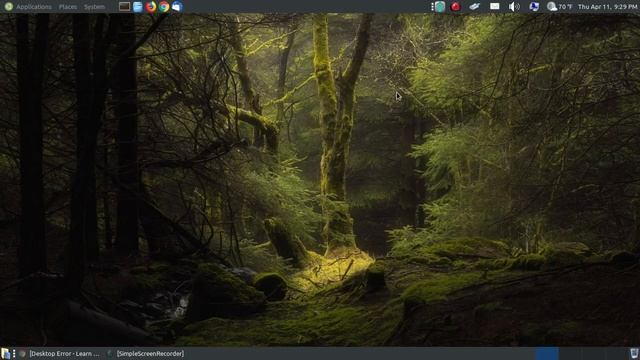Open the clock showing Thu Apr 11, 9:29 PM

coord(607,7)
